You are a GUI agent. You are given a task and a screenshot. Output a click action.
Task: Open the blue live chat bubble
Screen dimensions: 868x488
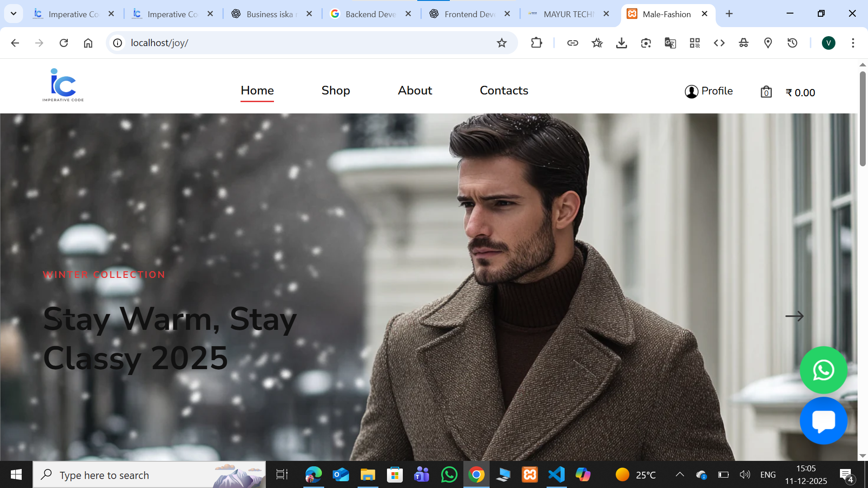coord(823,421)
